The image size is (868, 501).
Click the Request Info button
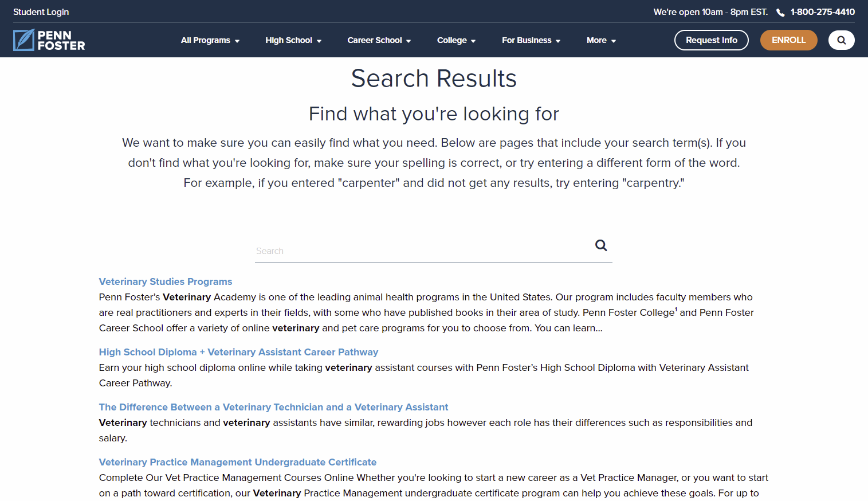(711, 40)
